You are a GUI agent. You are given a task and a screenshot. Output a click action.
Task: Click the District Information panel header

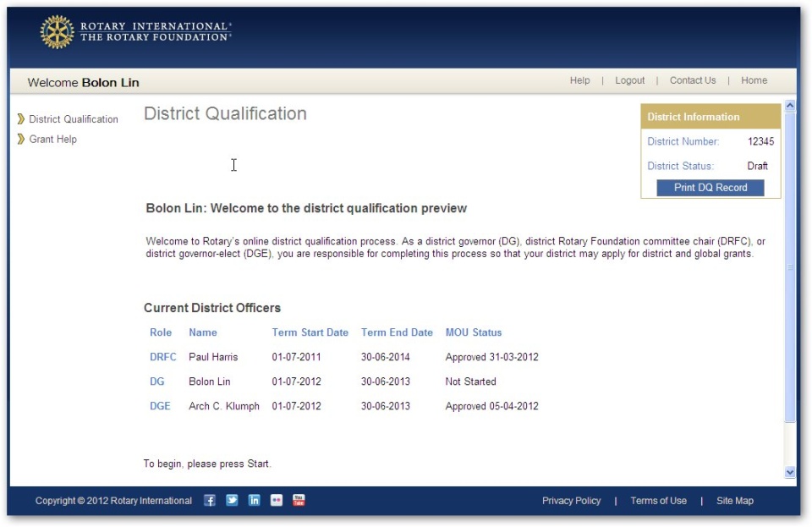point(710,117)
